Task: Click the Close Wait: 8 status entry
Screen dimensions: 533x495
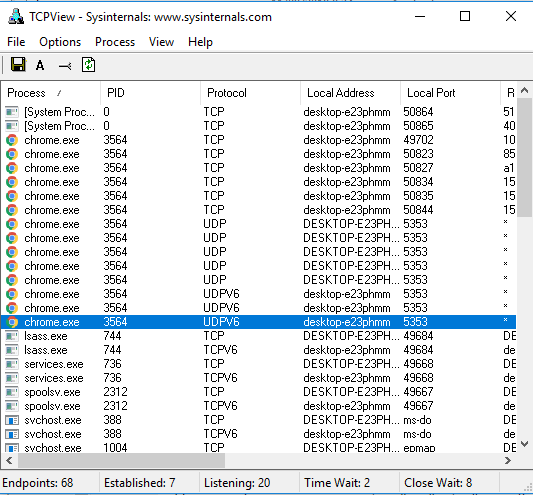Action: pos(438,483)
